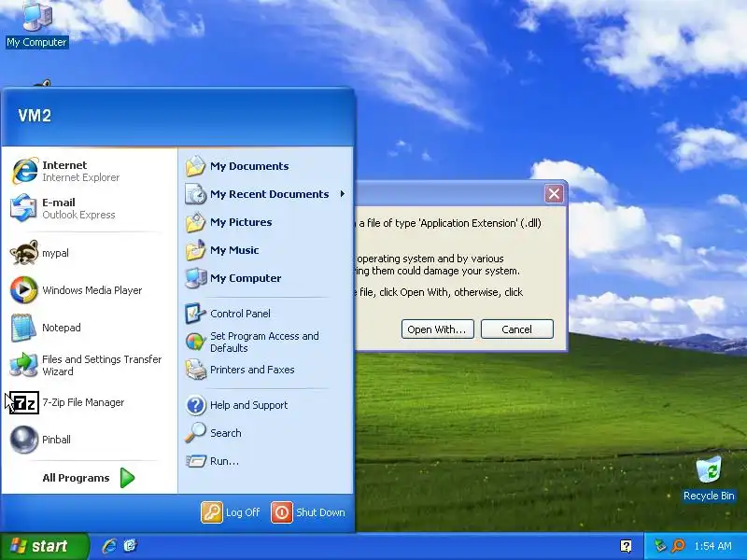Expand All Programs with the green arrow
747x560 pixels.
pyautogui.click(x=89, y=478)
